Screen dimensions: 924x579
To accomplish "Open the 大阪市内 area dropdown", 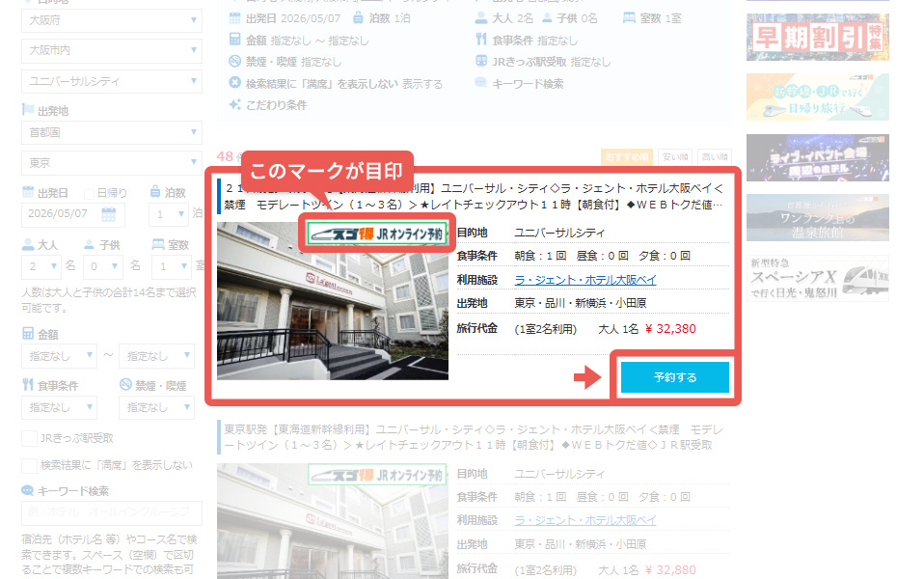I will [112, 51].
